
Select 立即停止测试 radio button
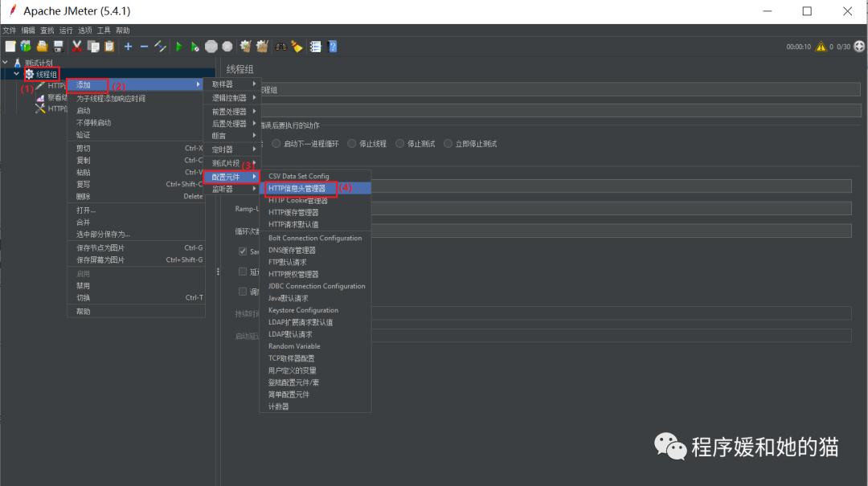click(x=448, y=143)
